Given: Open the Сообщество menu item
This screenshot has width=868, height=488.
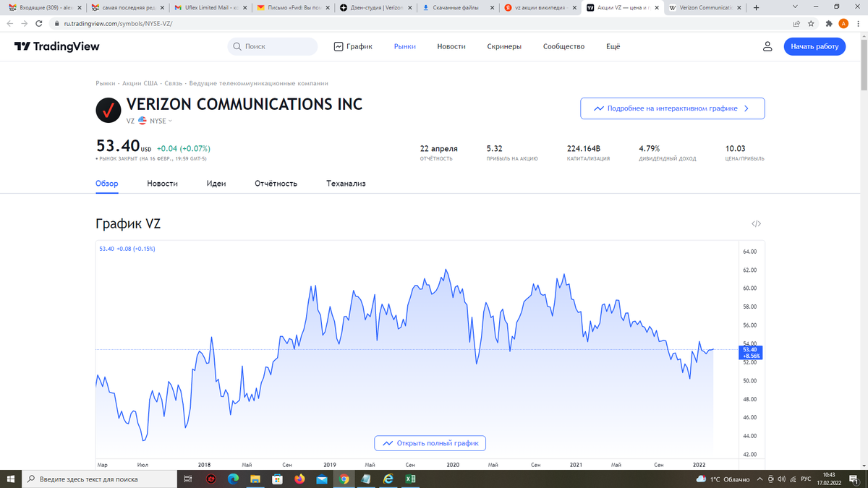Looking at the screenshot, I should tap(563, 46).
